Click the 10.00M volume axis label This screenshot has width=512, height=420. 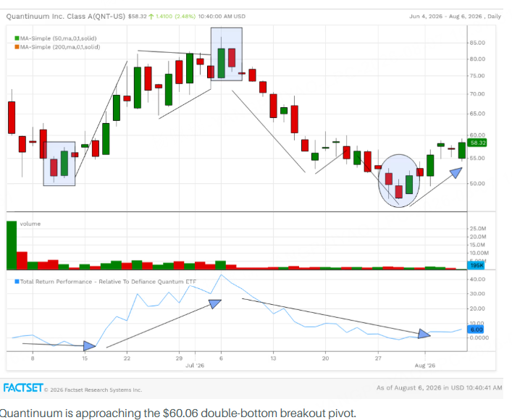(479, 253)
